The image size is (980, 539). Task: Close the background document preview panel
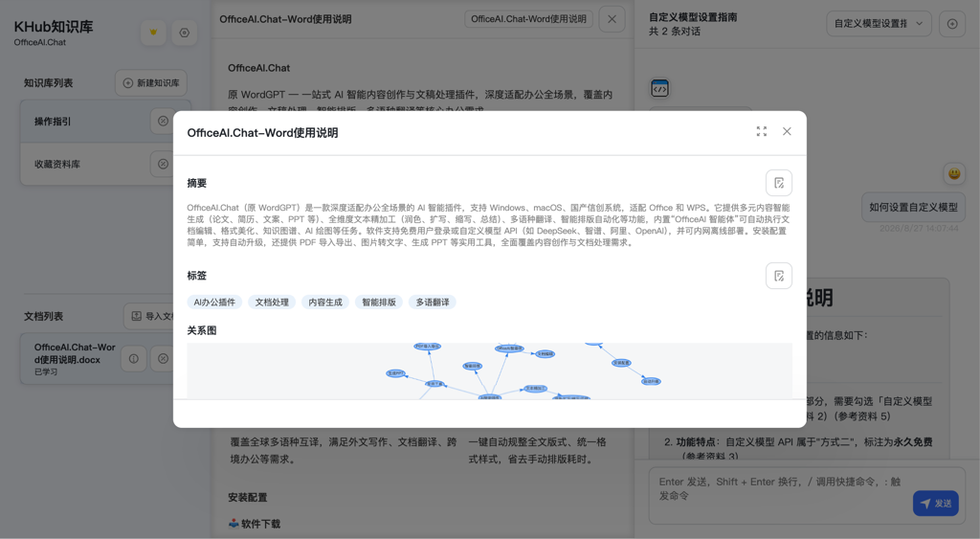pos(612,19)
